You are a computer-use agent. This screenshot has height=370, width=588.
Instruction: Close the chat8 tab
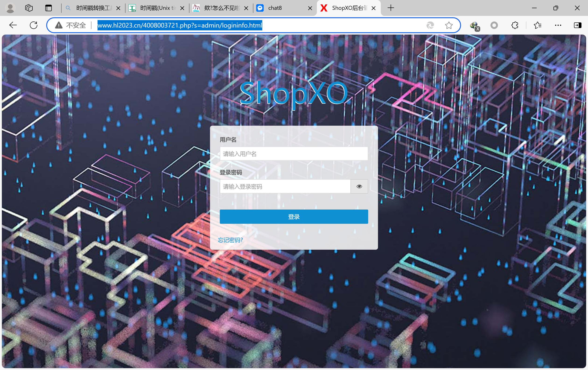coord(310,8)
